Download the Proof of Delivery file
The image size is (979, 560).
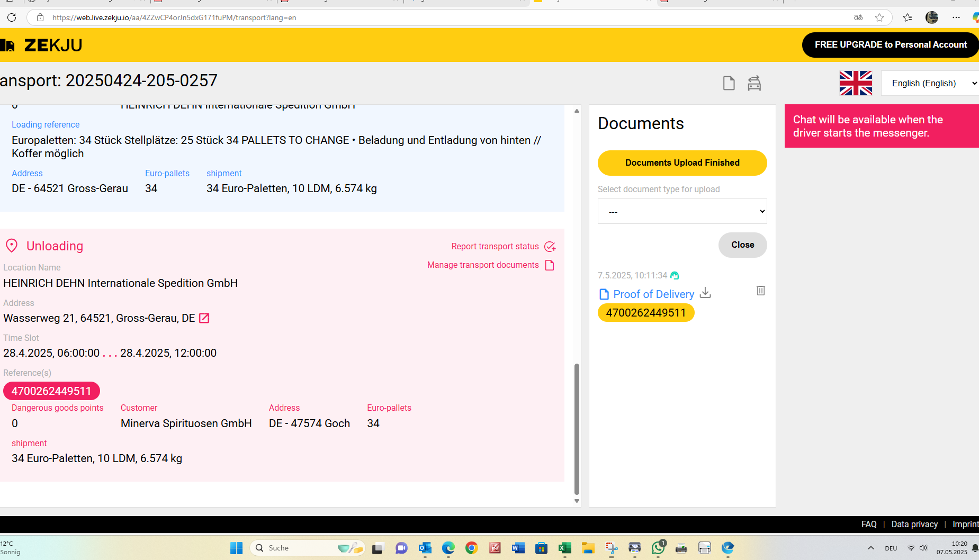705,293
